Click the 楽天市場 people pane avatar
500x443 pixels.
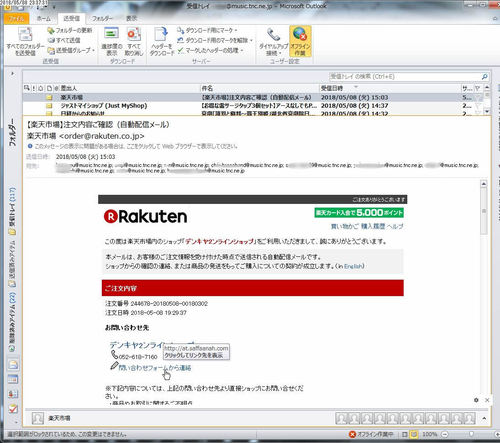click(38, 418)
